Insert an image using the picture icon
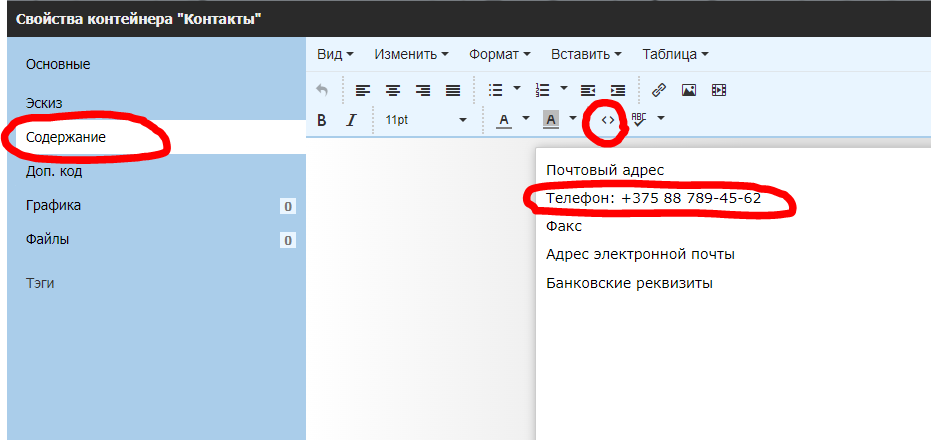The height and width of the screenshot is (440, 931). pos(689,90)
